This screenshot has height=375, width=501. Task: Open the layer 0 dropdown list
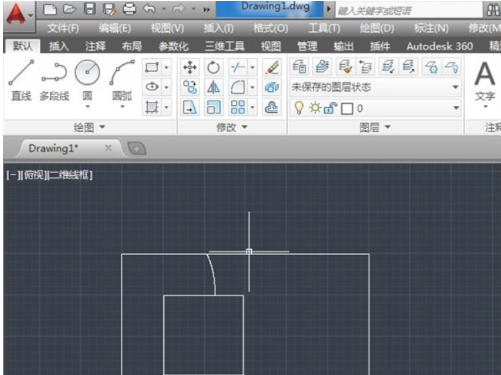tap(456, 108)
